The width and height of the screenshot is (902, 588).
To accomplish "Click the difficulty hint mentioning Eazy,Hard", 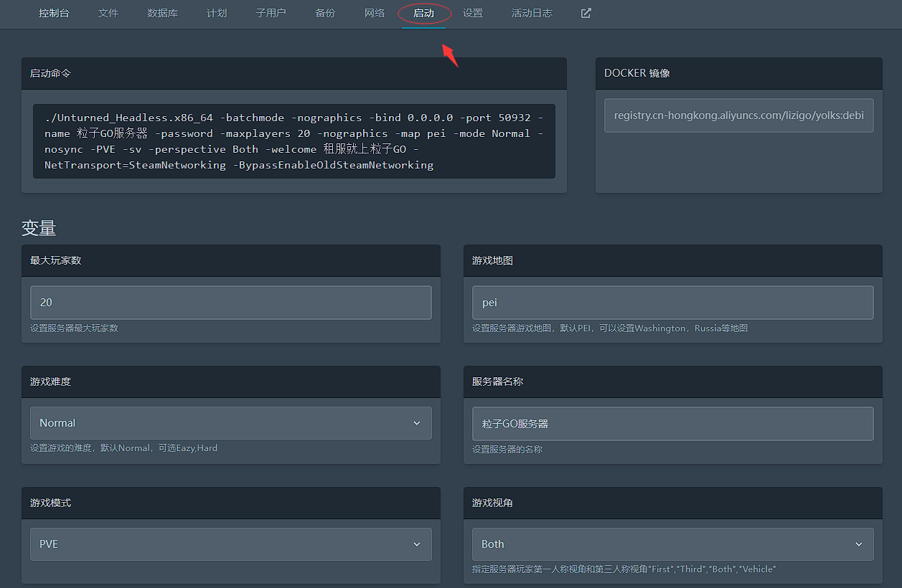I will click(123, 448).
